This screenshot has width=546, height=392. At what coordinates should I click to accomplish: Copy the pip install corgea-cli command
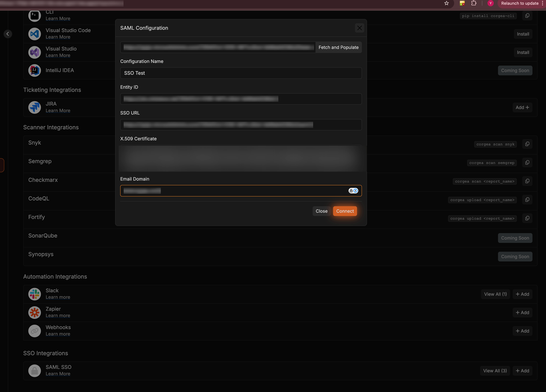click(527, 16)
